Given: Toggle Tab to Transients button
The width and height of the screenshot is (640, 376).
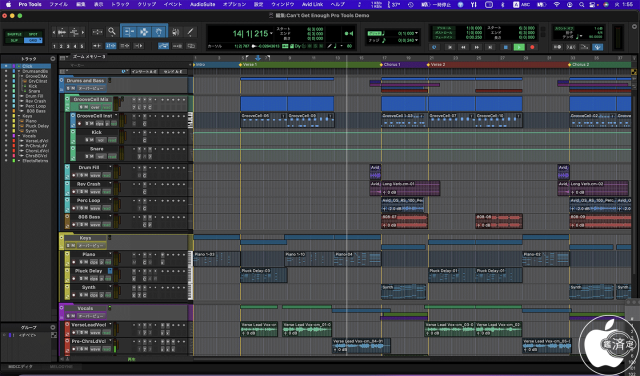Looking at the screenshot, I should point(97,46).
